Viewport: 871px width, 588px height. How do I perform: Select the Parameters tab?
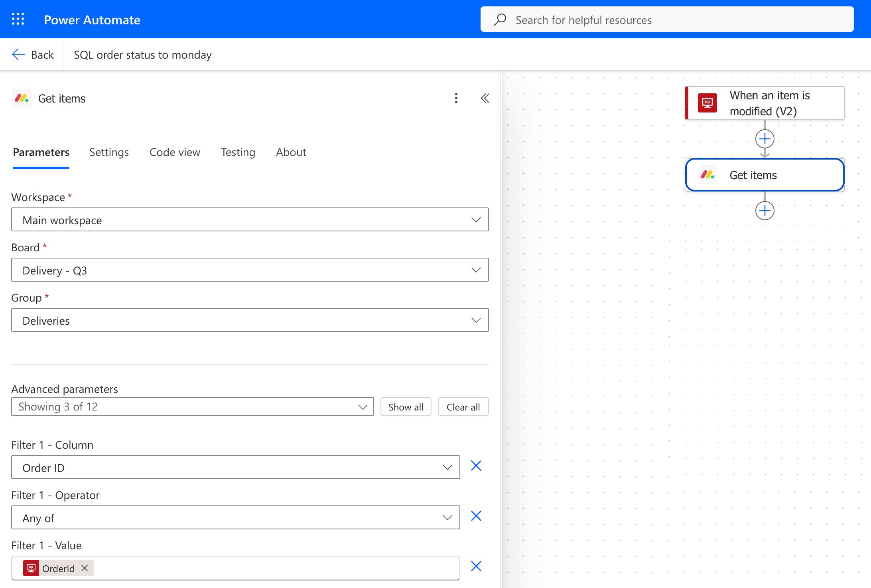click(x=41, y=152)
